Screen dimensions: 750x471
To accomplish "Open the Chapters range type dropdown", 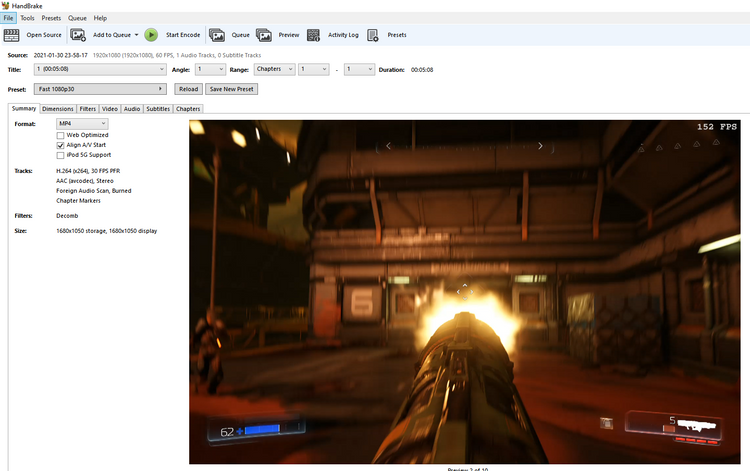I will pyautogui.click(x=275, y=69).
